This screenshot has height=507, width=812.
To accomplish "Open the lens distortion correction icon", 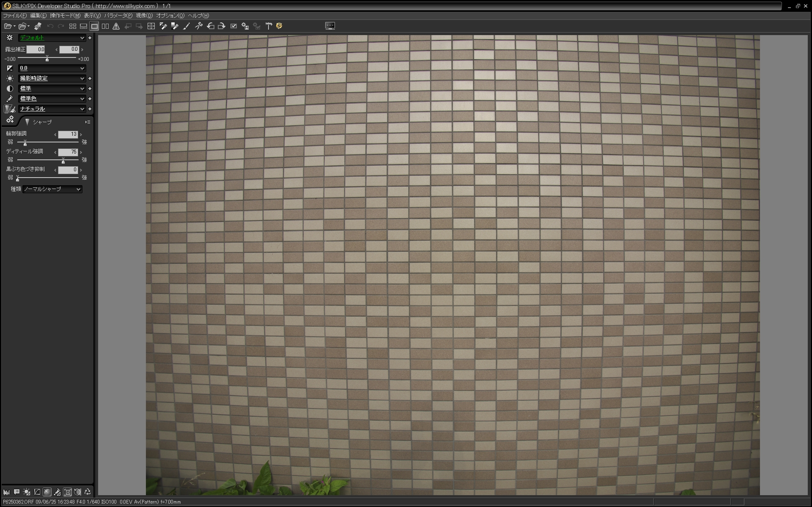I will 67,492.
